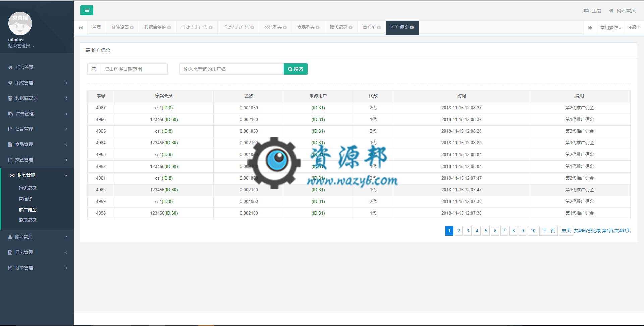Click the calendar icon beside date range
The image size is (644, 326).
coord(94,69)
